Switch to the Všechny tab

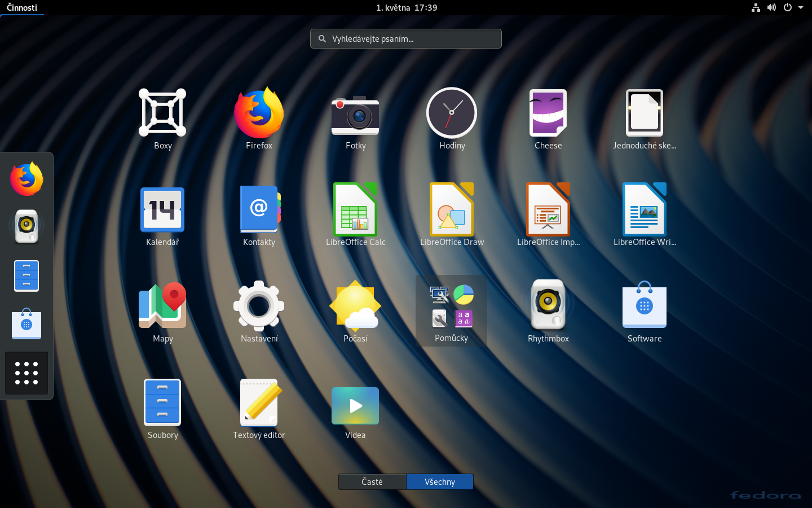click(x=440, y=481)
